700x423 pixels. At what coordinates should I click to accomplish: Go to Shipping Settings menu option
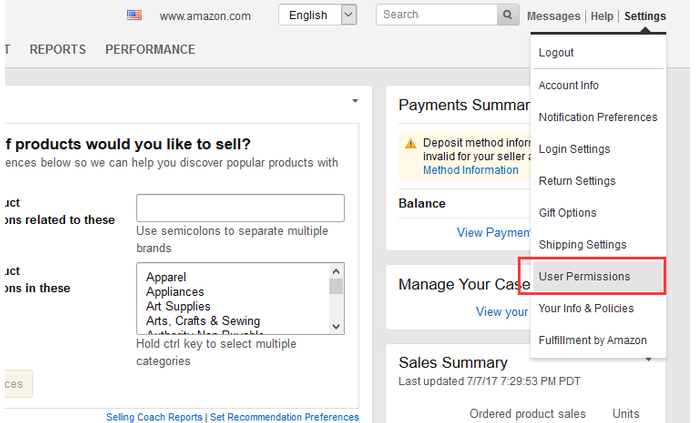point(582,245)
